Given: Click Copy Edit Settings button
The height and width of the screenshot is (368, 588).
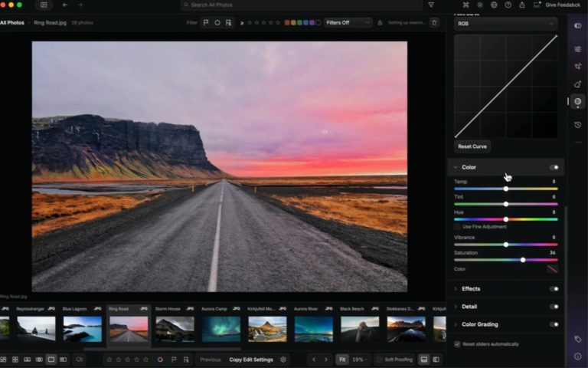Looking at the screenshot, I should pos(251,360).
